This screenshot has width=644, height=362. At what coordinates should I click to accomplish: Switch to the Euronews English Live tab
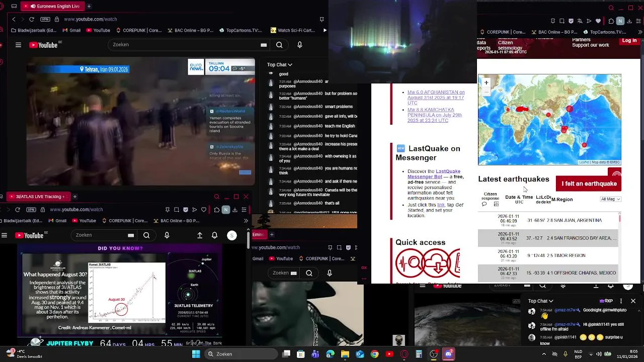(52, 6)
